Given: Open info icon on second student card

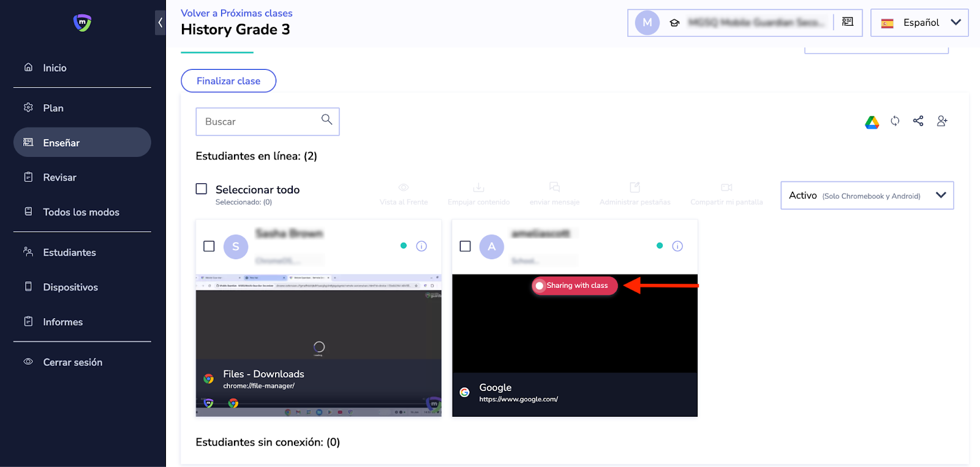Looking at the screenshot, I should 677,246.
